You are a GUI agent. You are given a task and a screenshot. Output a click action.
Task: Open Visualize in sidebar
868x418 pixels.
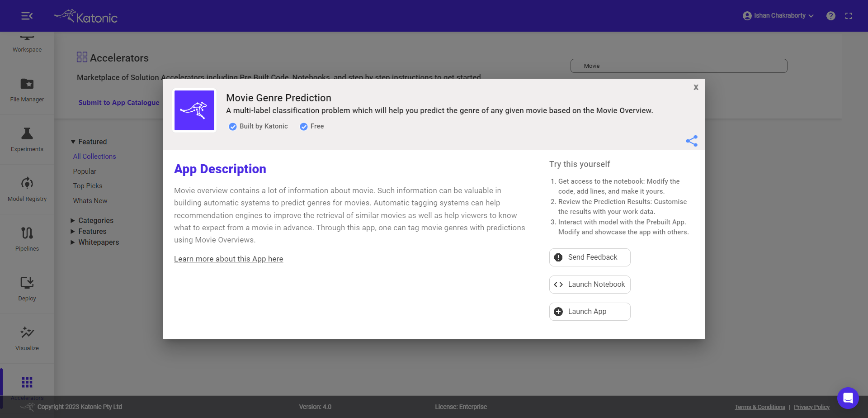[27, 339]
